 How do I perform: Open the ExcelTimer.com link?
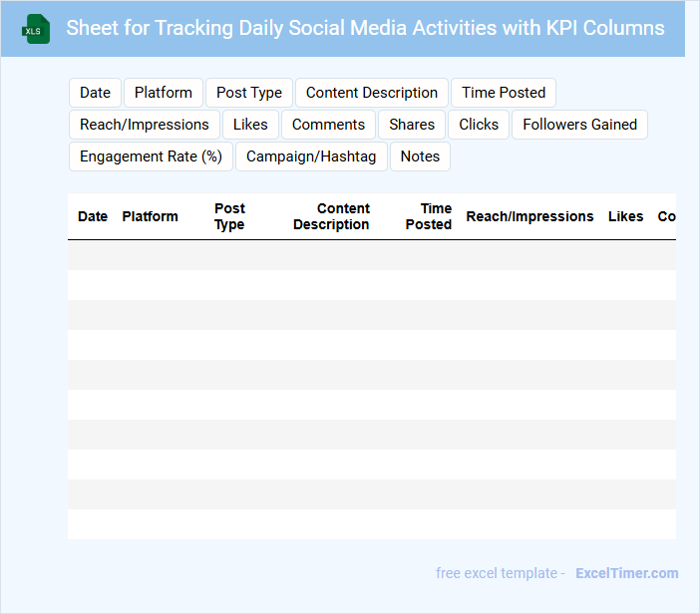pyautogui.click(x=626, y=573)
